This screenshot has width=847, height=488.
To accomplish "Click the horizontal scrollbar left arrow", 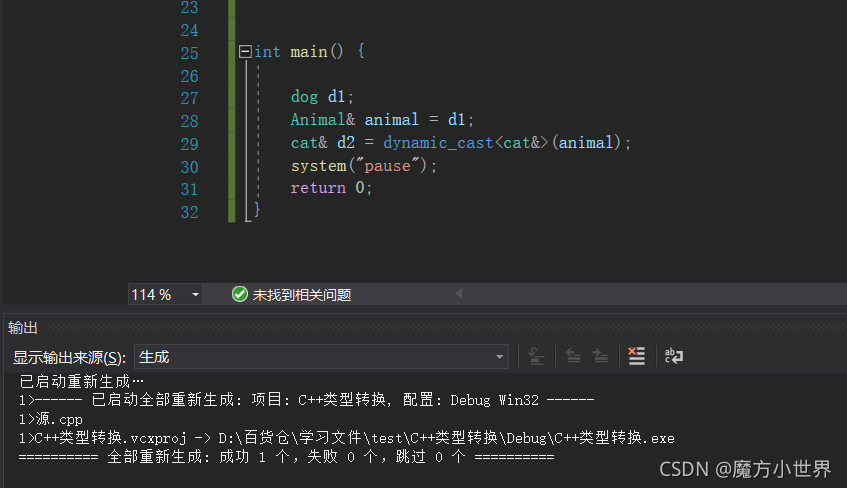I will [459, 293].
